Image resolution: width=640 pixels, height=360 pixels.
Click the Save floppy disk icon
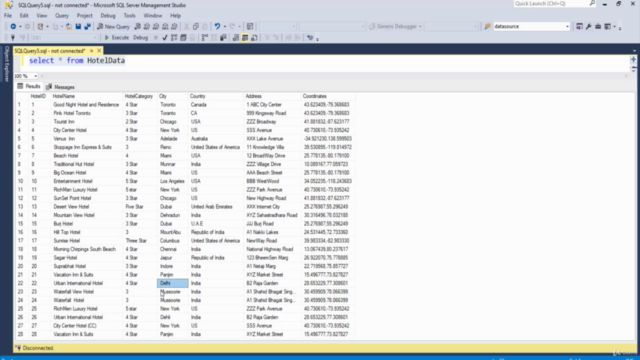tap(78, 27)
